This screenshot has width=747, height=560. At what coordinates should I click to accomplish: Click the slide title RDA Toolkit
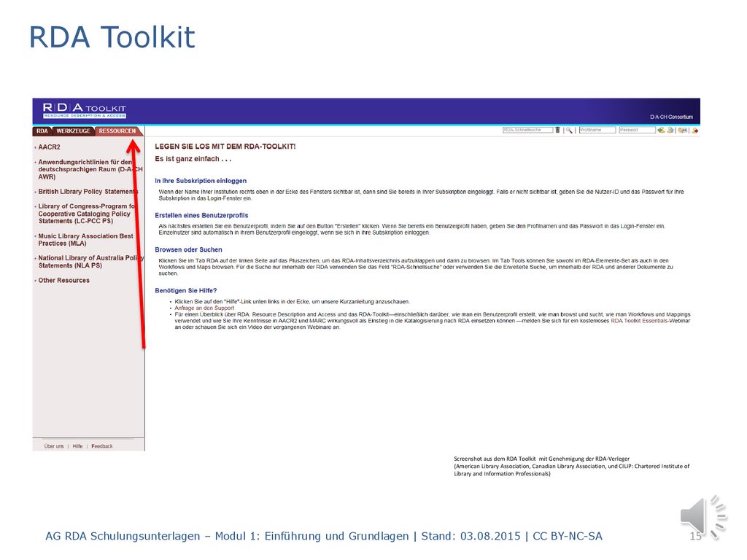[112, 37]
